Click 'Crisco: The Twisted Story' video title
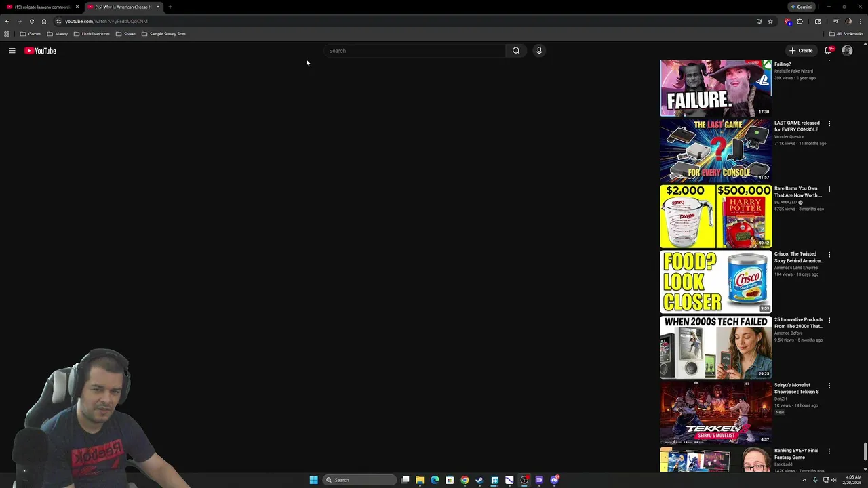The width and height of the screenshot is (868, 488). [x=798, y=258]
